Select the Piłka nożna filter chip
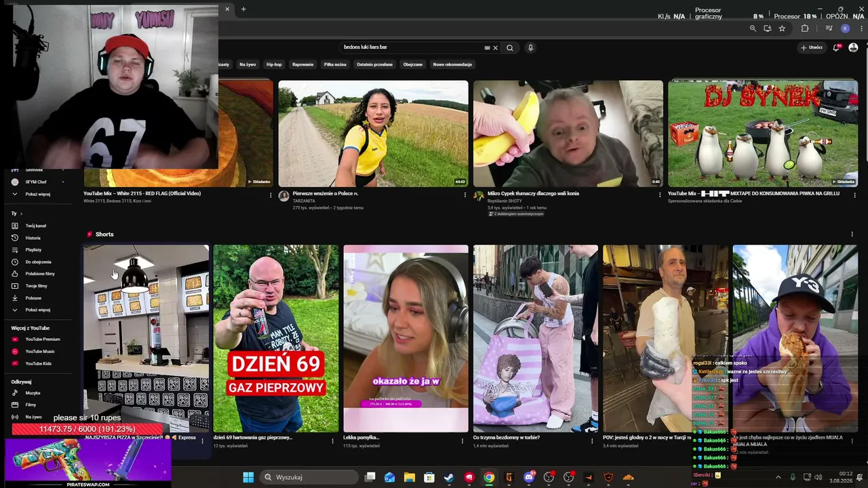868x488 pixels. (x=335, y=64)
